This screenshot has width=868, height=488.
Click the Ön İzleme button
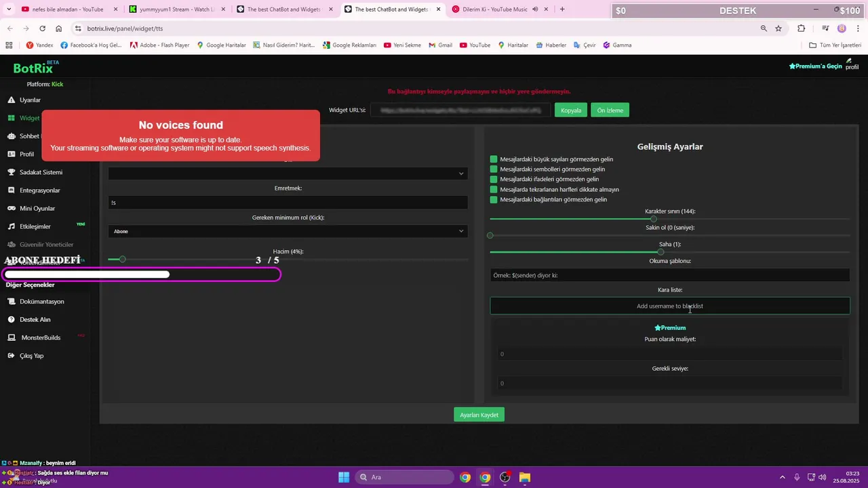pos(610,110)
